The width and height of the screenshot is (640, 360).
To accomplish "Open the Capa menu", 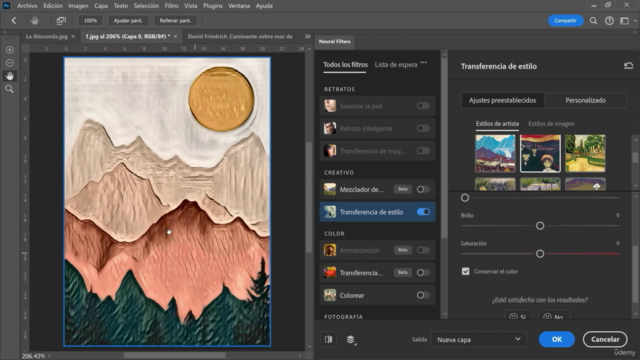I will tap(101, 6).
